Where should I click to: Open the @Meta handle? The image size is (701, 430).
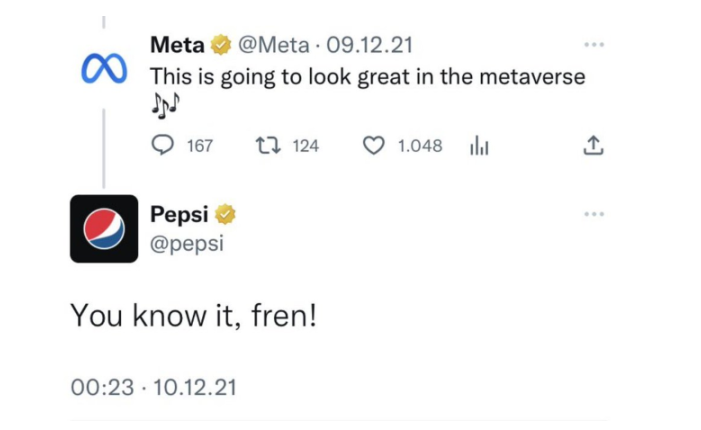pos(274,45)
